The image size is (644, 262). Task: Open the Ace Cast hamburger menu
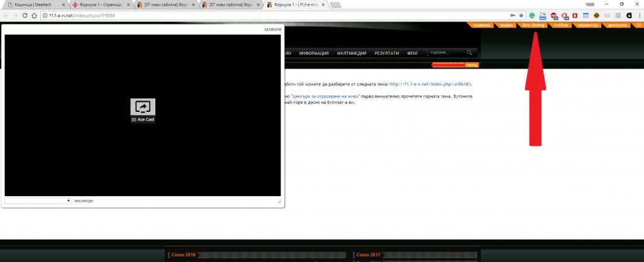[134, 120]
